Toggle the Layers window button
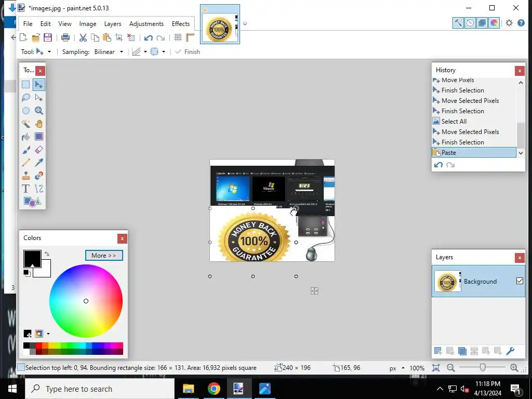Screen dimensions: 532x399 pos(482,23)
